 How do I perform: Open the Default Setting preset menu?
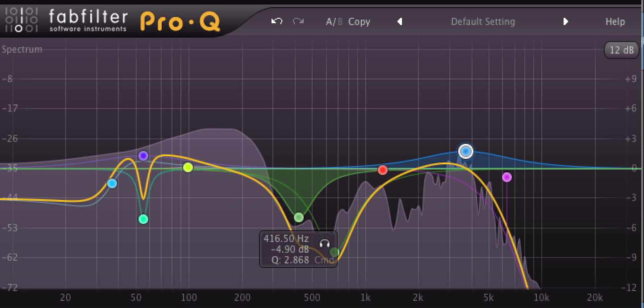coord(483,21)
